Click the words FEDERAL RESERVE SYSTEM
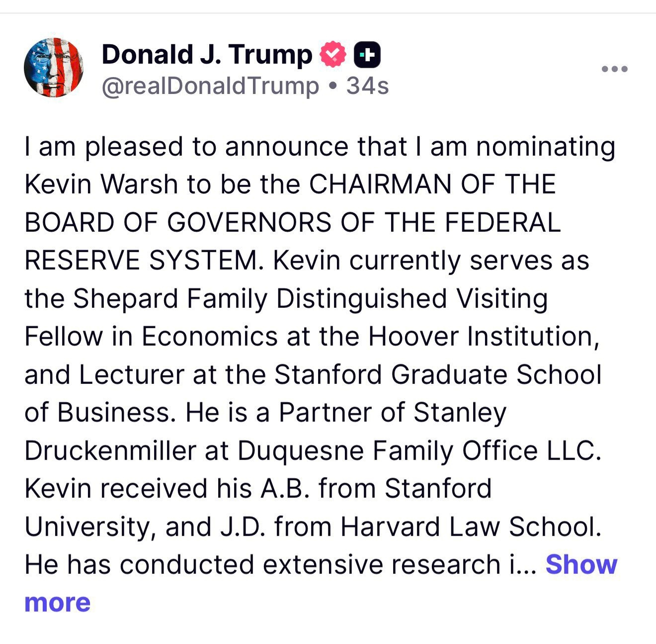 tap(293, 241)
